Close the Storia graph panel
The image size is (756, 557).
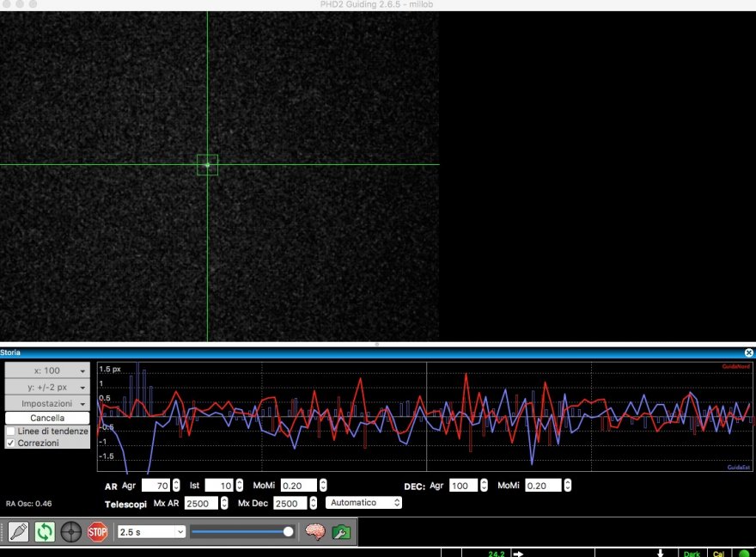[x=748, y=352]
